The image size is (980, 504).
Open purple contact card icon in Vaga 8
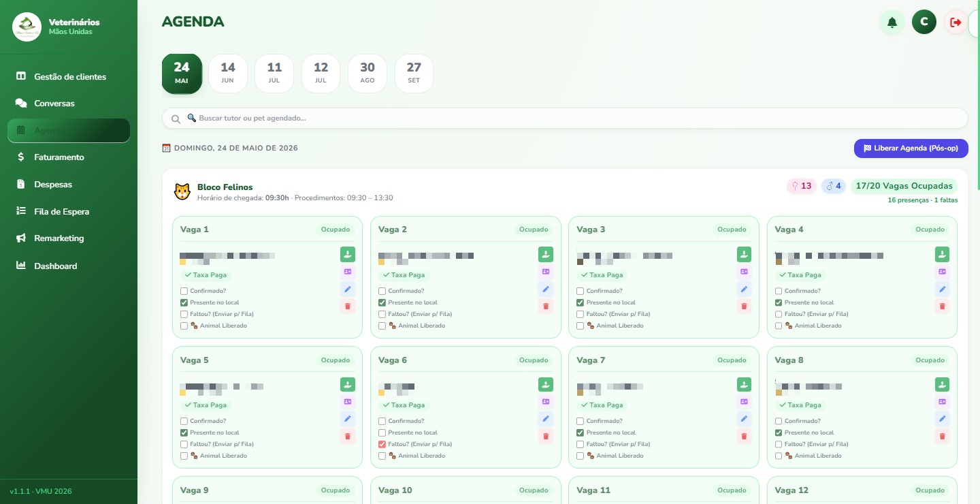pyautogui.click(x=942, y=402)
